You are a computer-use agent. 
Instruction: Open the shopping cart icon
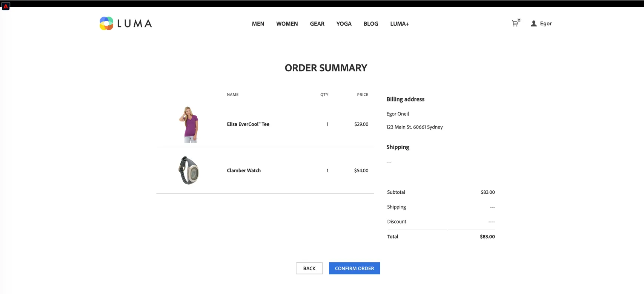click(x=515, y=24)
